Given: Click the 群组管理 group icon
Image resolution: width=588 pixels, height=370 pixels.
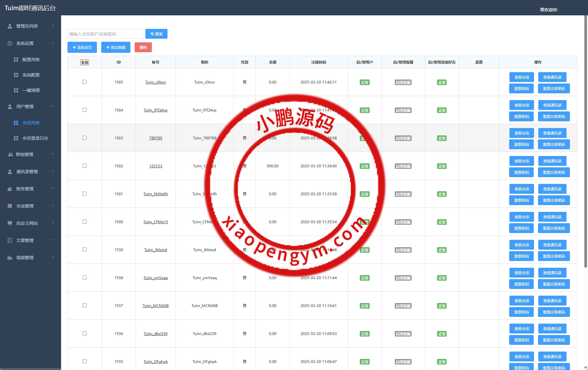Looking at the screenshot, I should (x=10, y=154).
